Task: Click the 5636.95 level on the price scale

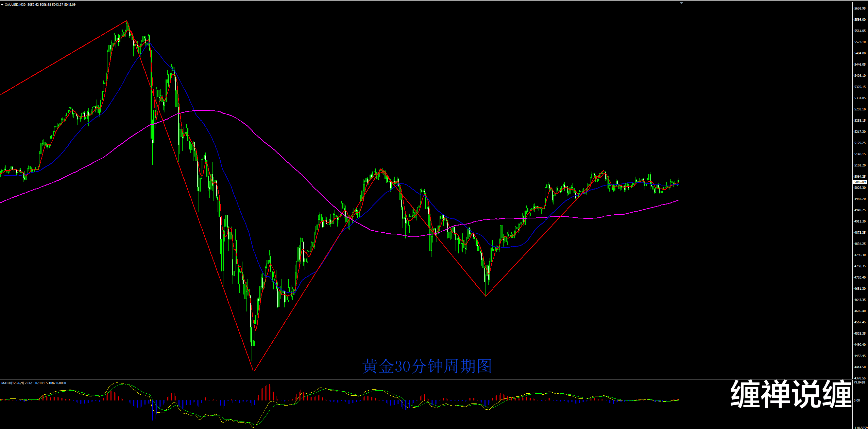Action: point(860,8)
